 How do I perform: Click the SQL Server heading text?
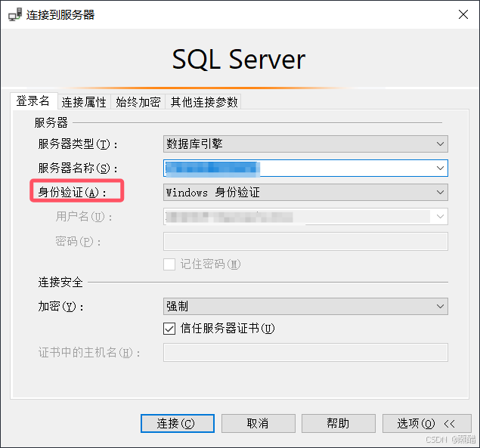tap(239, 60)
